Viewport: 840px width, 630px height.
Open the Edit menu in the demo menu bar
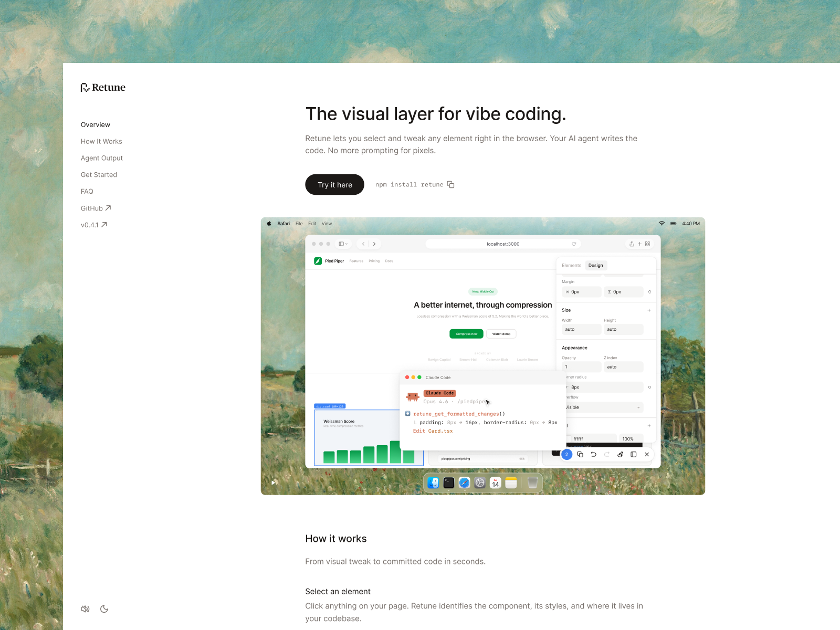coord(312,224)
